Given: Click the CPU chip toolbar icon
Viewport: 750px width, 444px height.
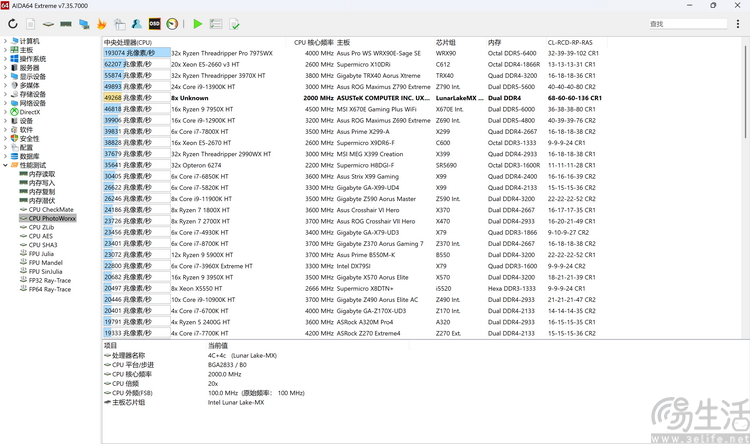Looking at the screenshot, I should (x=48, y=23).
